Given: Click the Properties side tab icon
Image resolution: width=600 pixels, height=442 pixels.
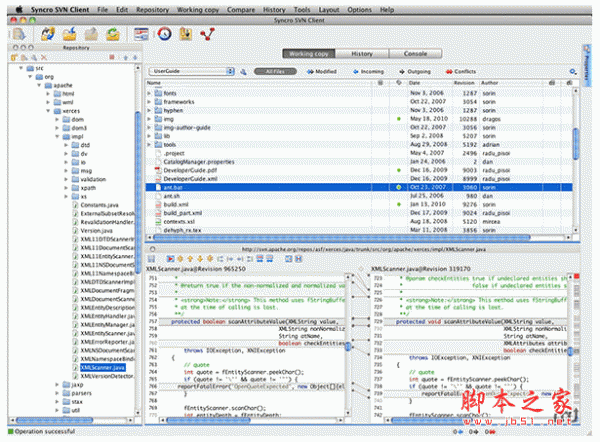Looking at the screenshot, I should [587, 63].
